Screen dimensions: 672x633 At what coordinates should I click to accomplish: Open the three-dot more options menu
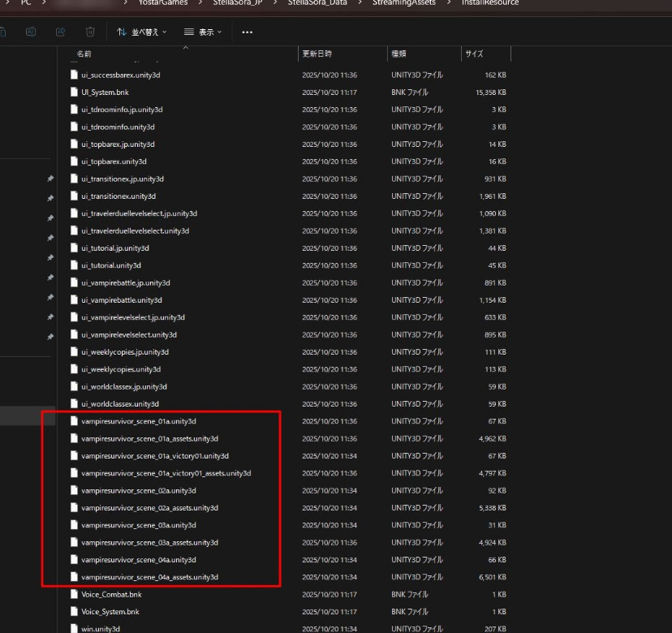click(x=247, y=32)
